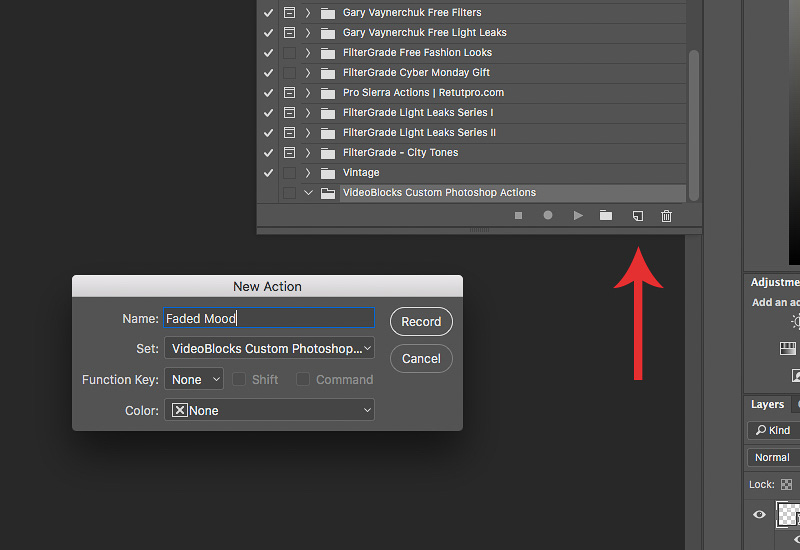Image resolution: width=800 pixels, height=550 pixels.
Task: Uncheck the checkmark for Gary Vaynerchuk Free Filters
Action: pos(268,13)
